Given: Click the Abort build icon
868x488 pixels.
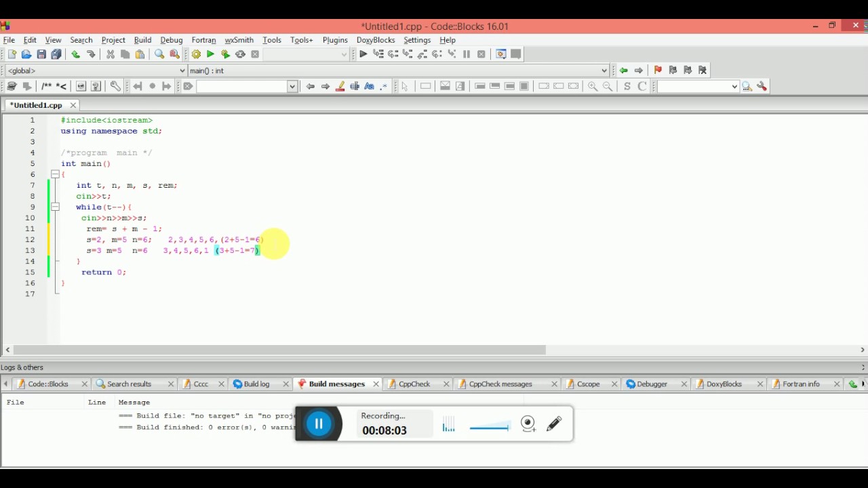Looking at the screenshot, I should (255, 54).
